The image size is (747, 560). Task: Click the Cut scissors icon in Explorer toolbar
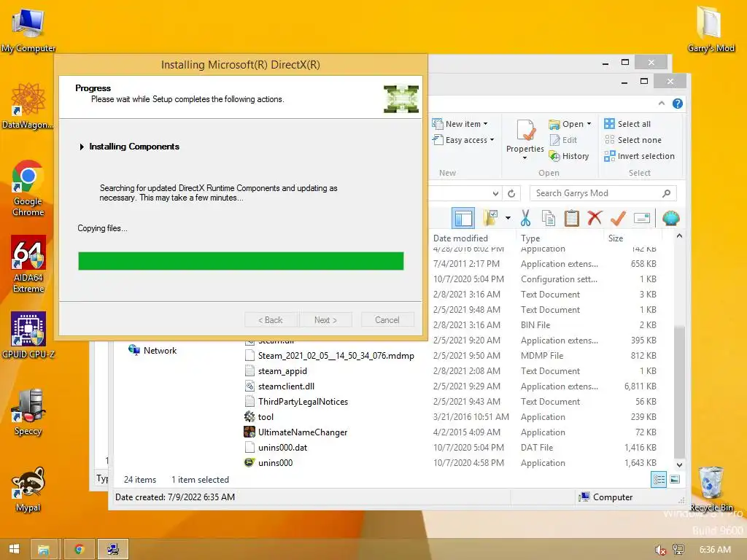(x=525, y=218)
